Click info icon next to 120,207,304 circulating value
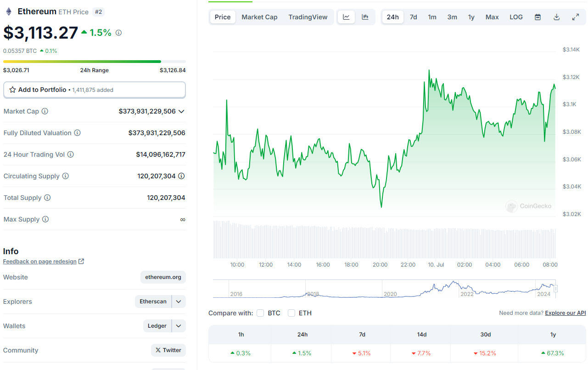The height and width of the screenshot is (370, 588). coord(181,176)
